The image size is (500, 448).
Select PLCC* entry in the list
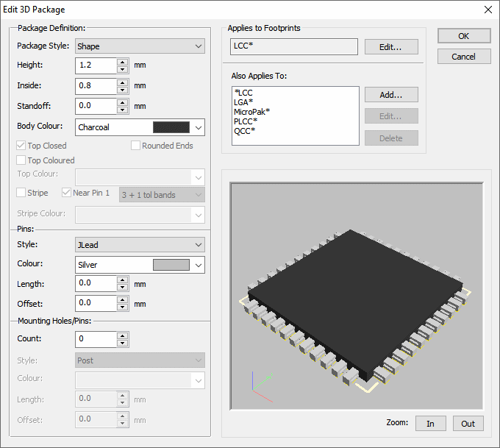pos(246,121)
